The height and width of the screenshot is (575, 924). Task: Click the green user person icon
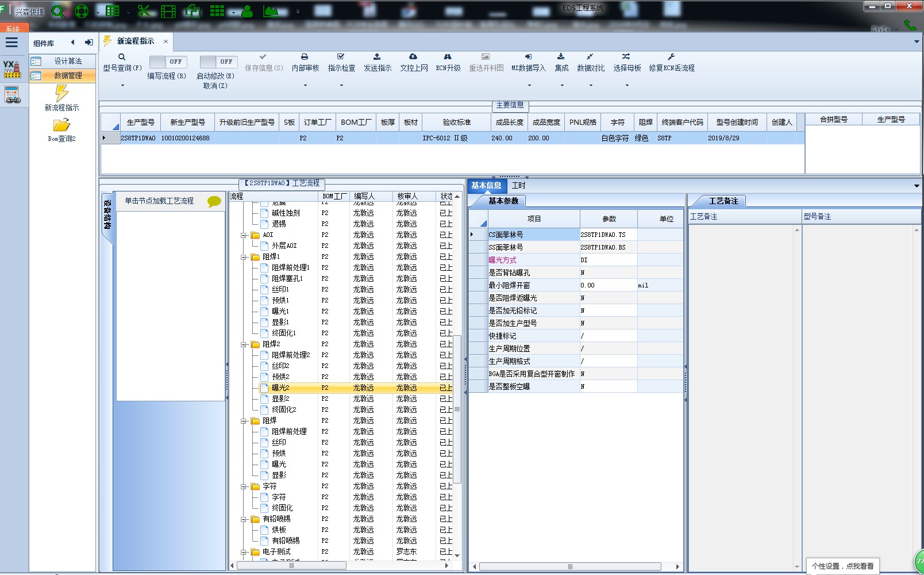click(247, 11)
